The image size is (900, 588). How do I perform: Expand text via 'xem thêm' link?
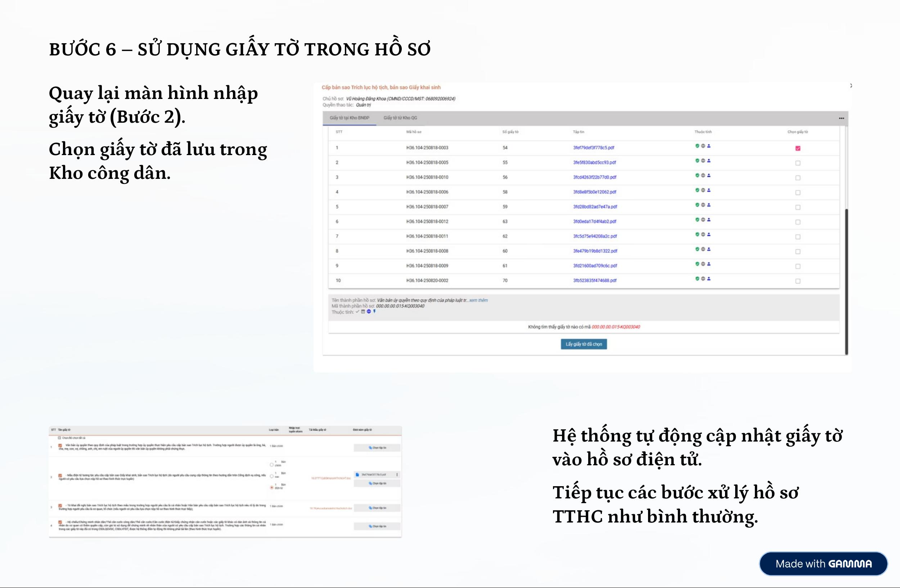[x=478, y=300]
